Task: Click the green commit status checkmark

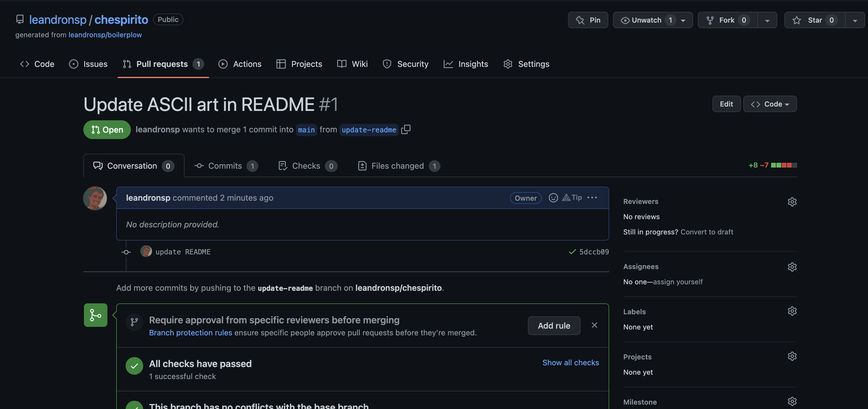Action: (x=572, y=252)
